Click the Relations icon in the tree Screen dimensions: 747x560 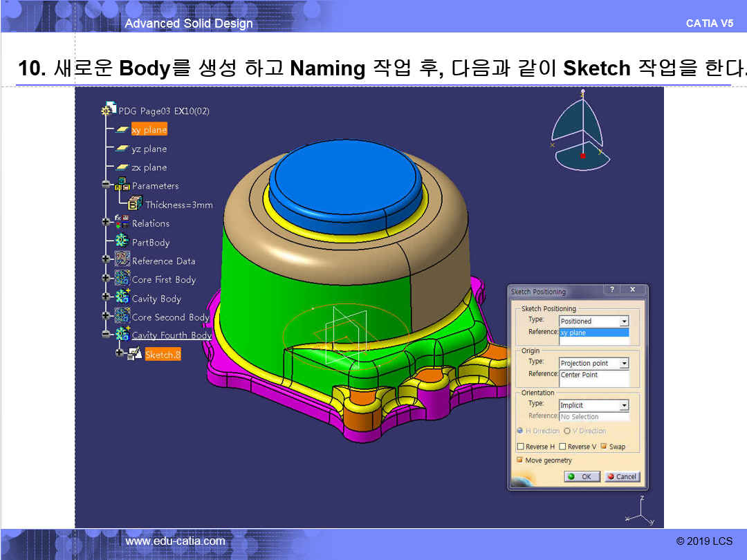[122, 223]
